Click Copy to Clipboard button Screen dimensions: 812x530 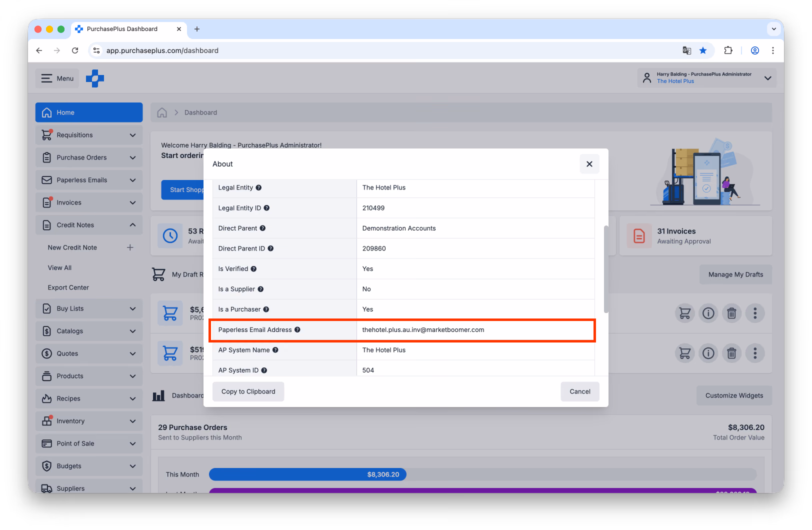click(248, 391)
